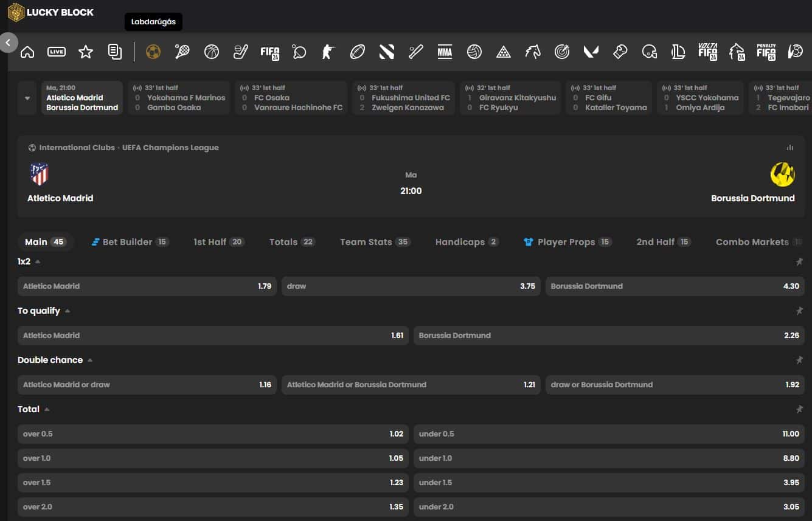Collapse the Double chance section

pyautogui.click(x=90, y=360)
